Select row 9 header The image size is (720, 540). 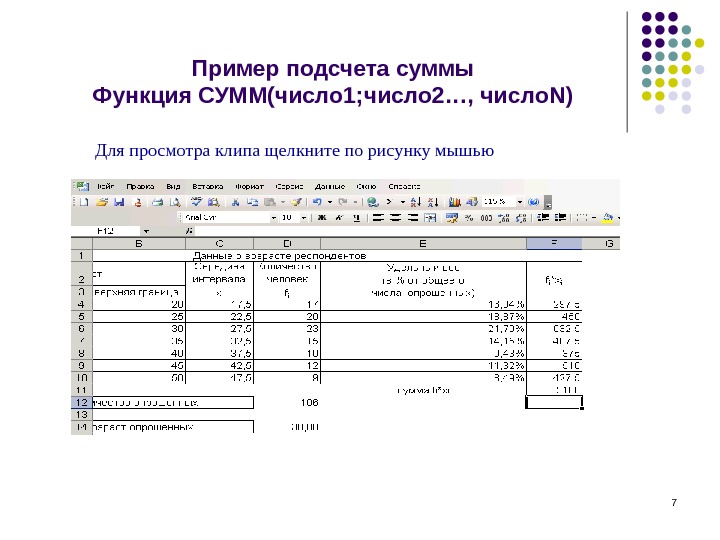click(81, 366)
